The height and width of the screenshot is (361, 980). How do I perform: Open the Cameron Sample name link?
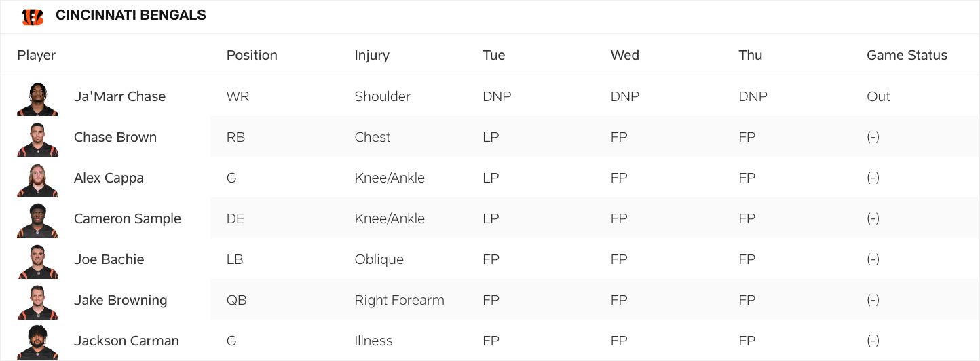[x=128, y=218]
